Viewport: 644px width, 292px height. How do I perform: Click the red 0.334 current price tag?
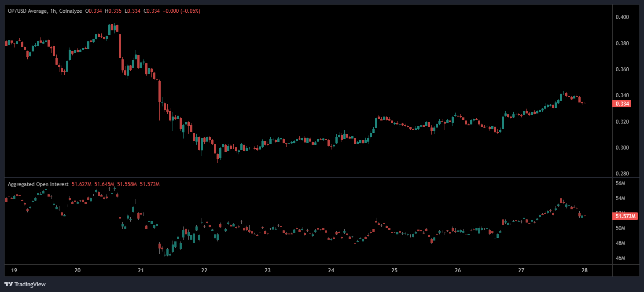(622, 104)
